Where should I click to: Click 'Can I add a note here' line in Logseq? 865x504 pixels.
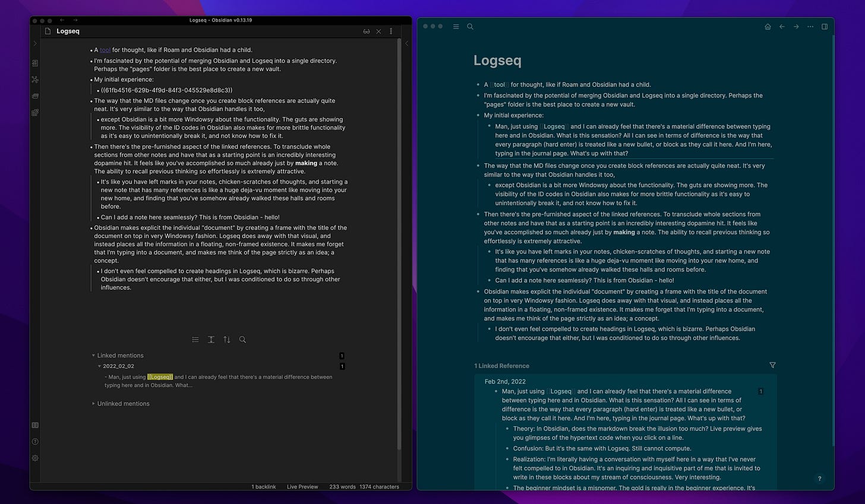coord(585,280)
